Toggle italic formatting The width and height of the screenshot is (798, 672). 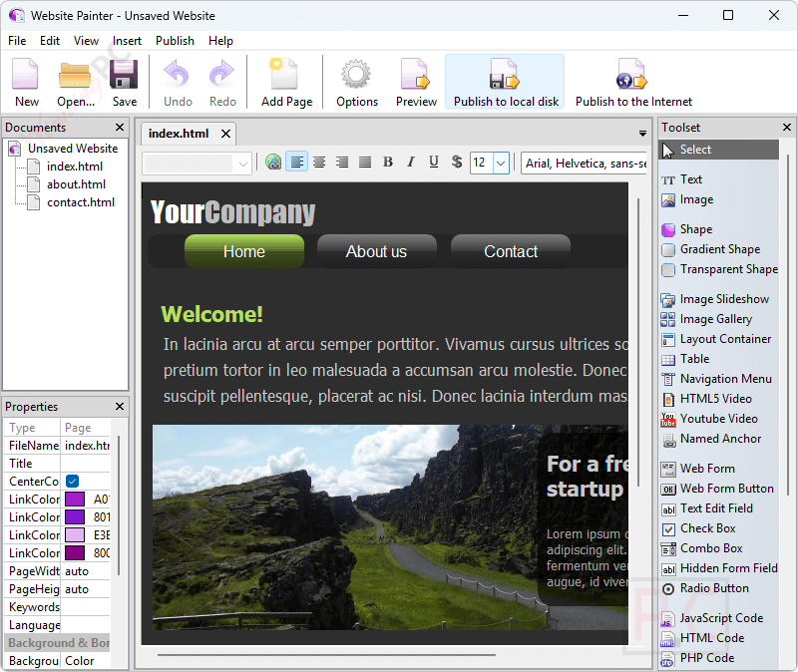click(x=411, y=163)
